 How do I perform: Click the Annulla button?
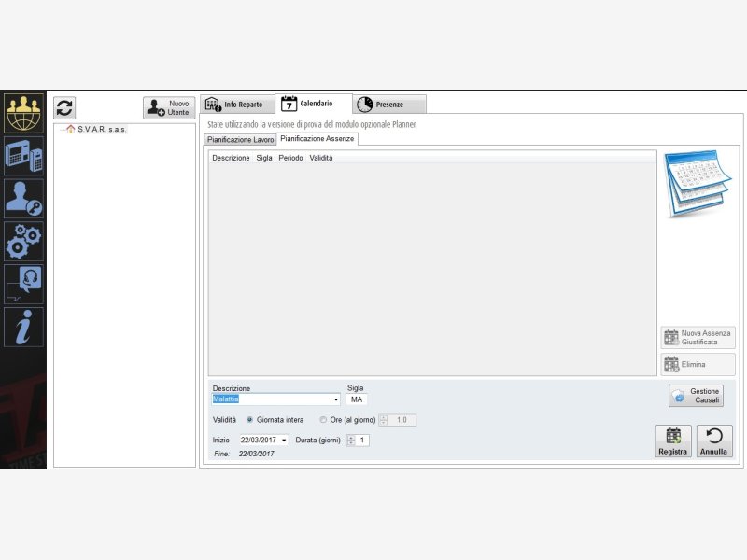tap(714, 441)
